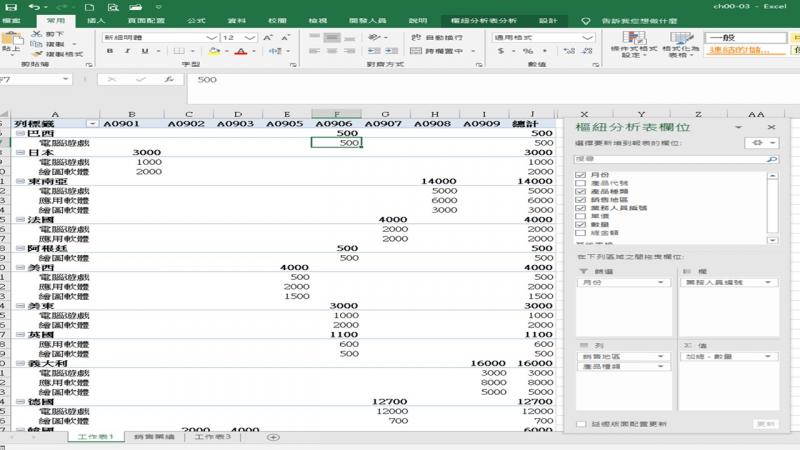
Task: Toggle Underline formatting
Action: click(145, 51)
